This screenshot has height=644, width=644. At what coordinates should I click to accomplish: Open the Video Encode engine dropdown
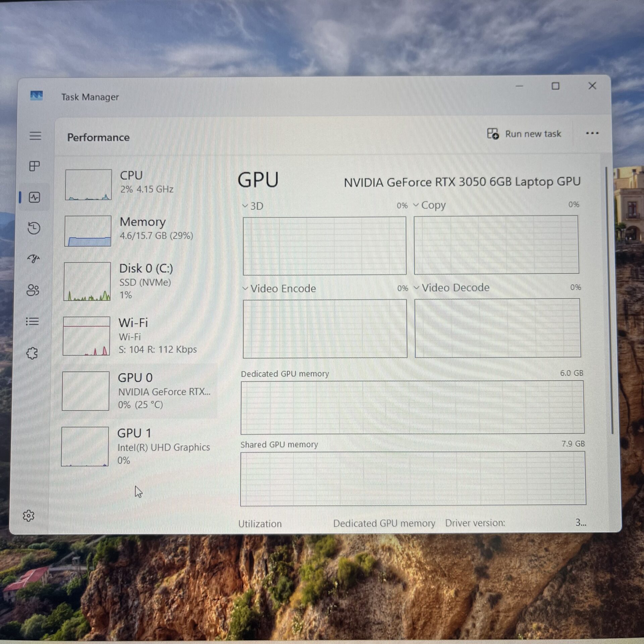(x=279, y=288)
